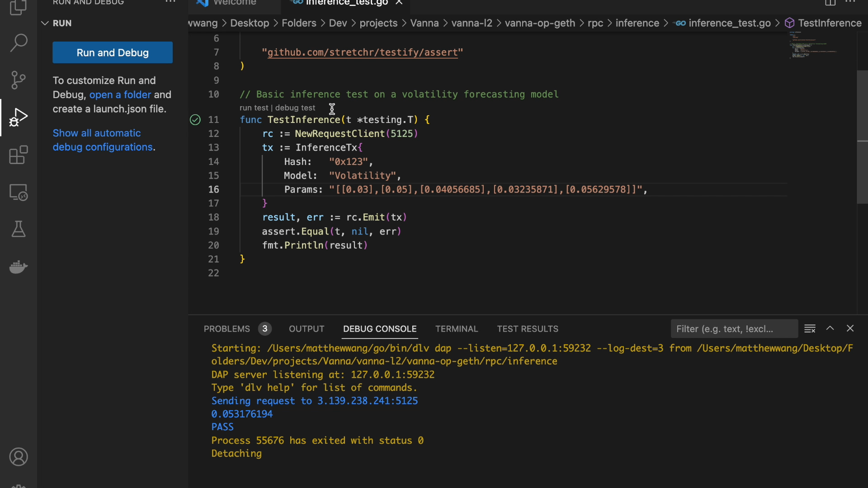Click the 'run test' code lens
Image resolution: width=868 pixels, height=488 pixels.
click(254, 108)
